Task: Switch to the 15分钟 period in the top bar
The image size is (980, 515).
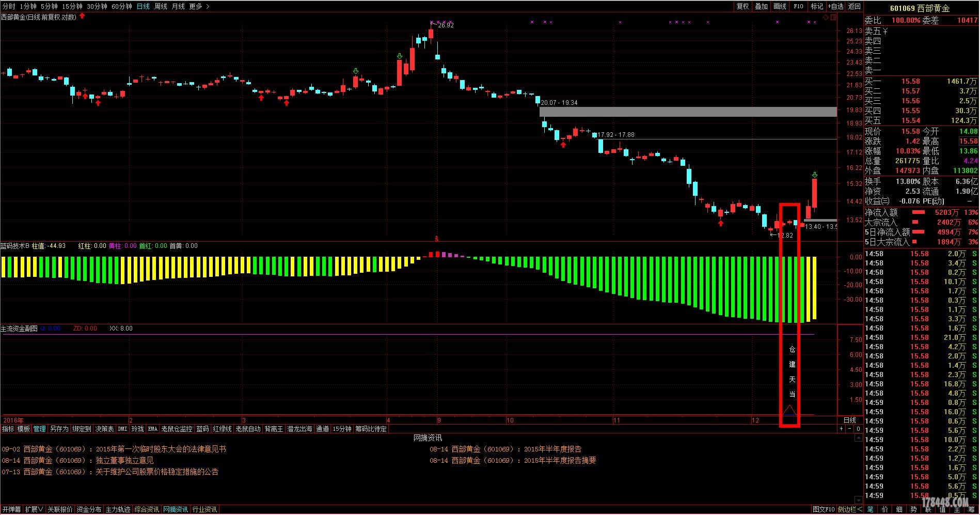Action: [x=72, y=6]
